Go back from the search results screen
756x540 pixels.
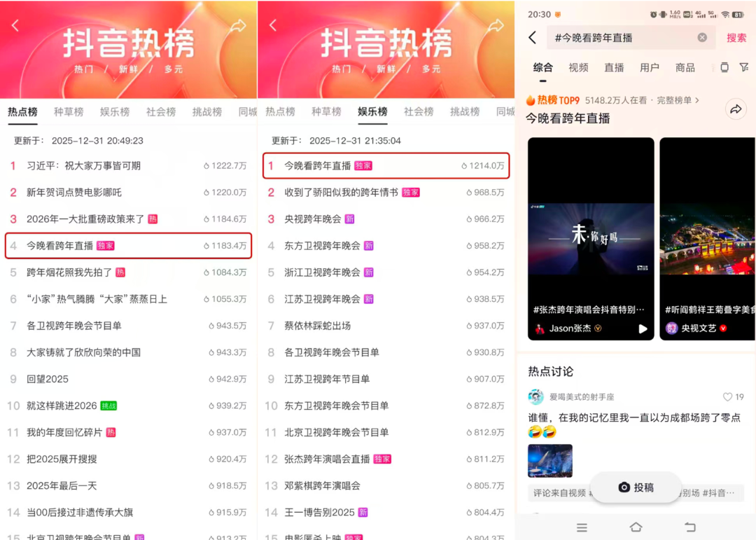pyautogui.click(x=532, y=38)
